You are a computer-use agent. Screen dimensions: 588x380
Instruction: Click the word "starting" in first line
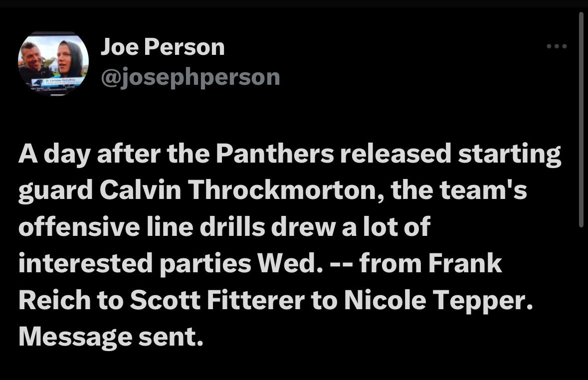coord(510,154)
